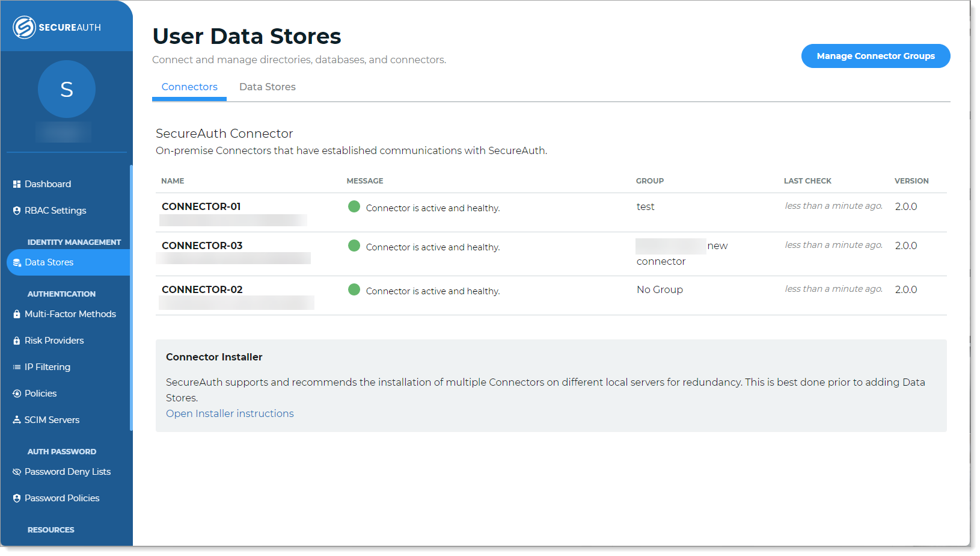Click the IP Filtering list icon

pyautogui.click(x=17, y=367)
